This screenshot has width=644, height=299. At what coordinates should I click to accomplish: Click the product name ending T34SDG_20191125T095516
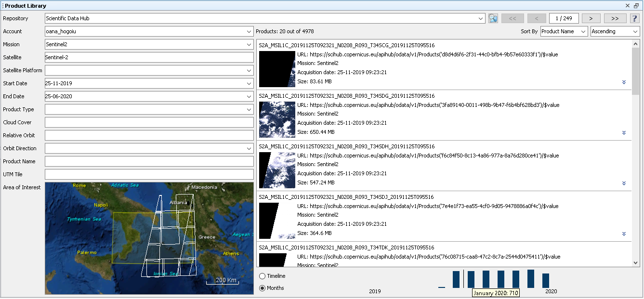coord(346,96)
